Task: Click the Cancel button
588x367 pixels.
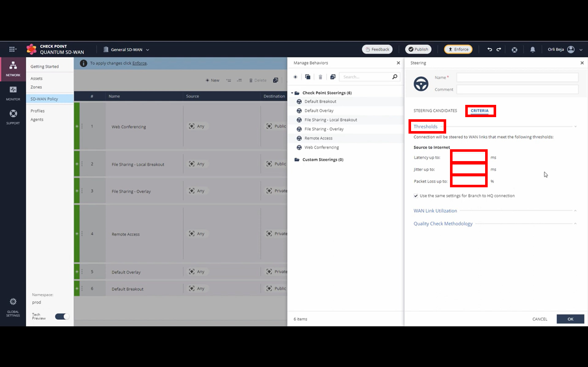Action: coord(540,319)
